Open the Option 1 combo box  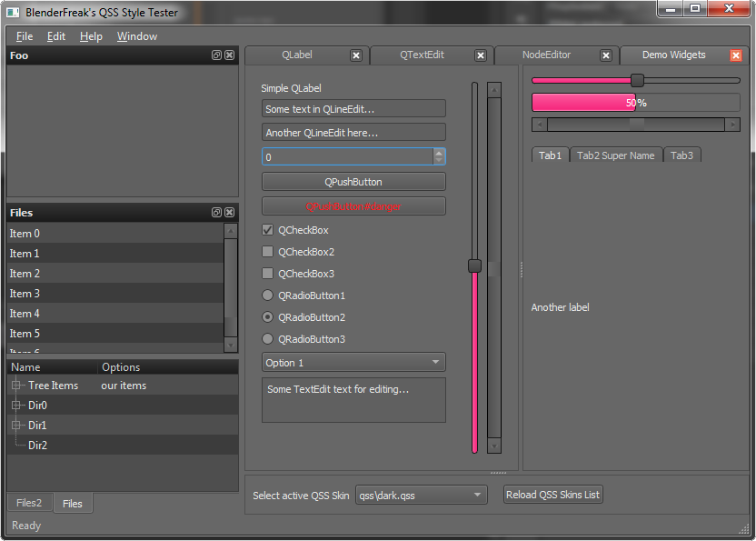pyautogui.click(x=353, y=363)
